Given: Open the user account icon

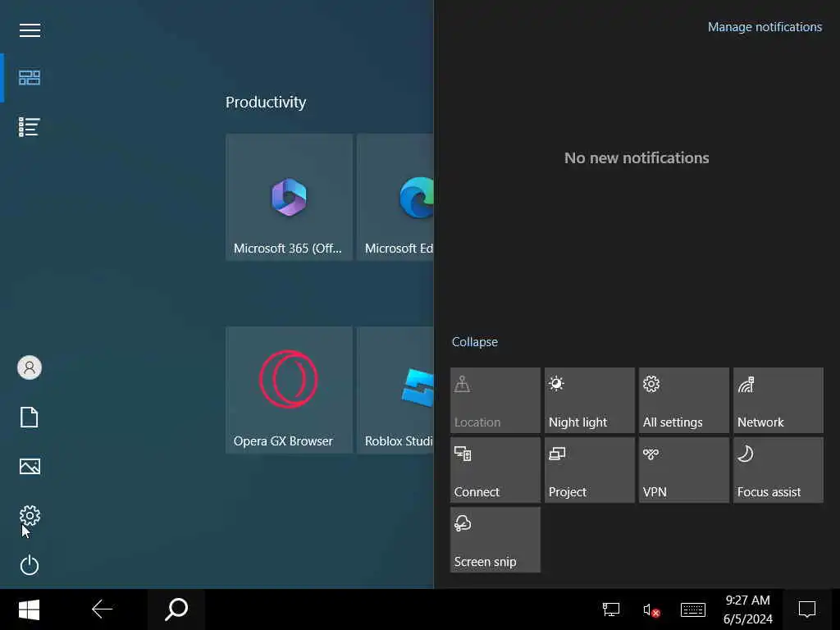Looking at the screenshot, I should pos(30,367).
